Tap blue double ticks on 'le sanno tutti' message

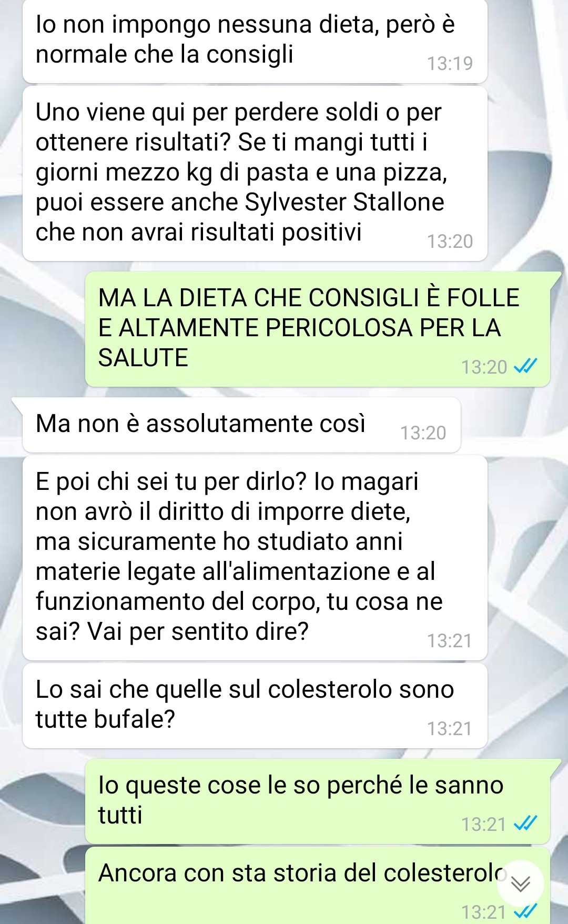[x=525, y=823]
